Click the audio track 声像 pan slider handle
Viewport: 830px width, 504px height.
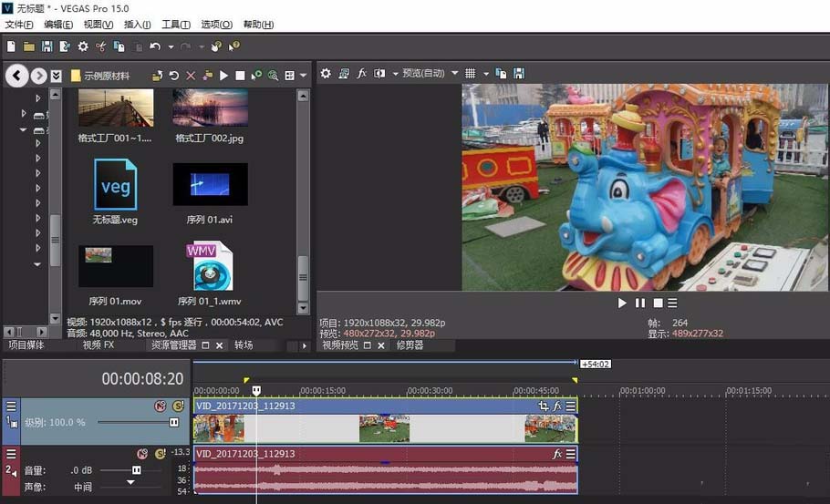[x=130, y=483]
